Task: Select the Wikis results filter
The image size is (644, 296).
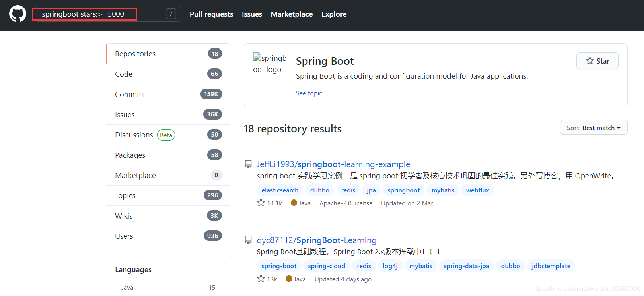Action: (169, 216)
